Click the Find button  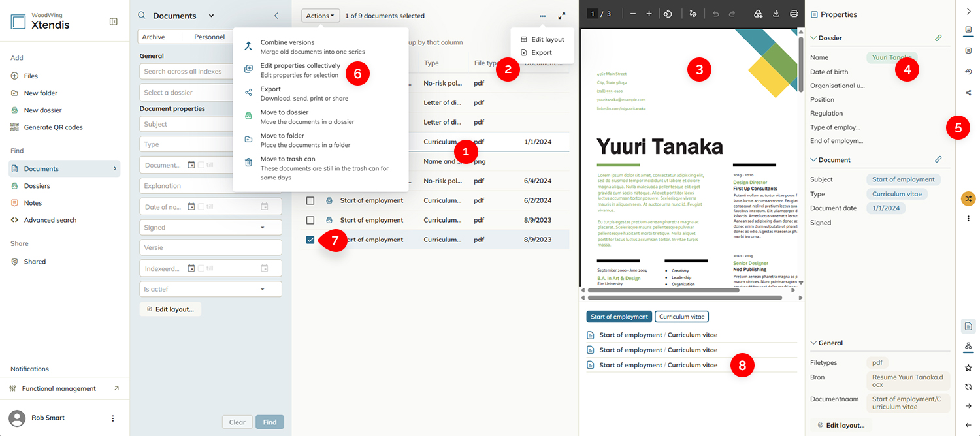(x=270, y=422)
